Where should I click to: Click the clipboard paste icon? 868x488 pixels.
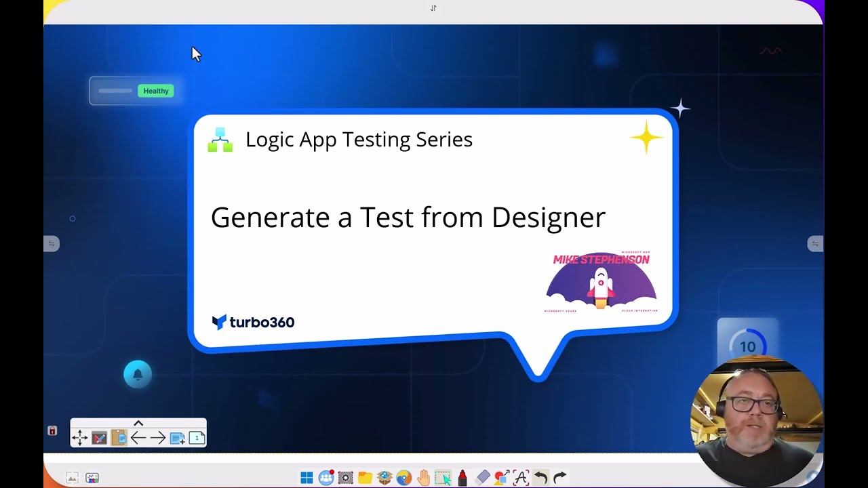click(119, 438)
